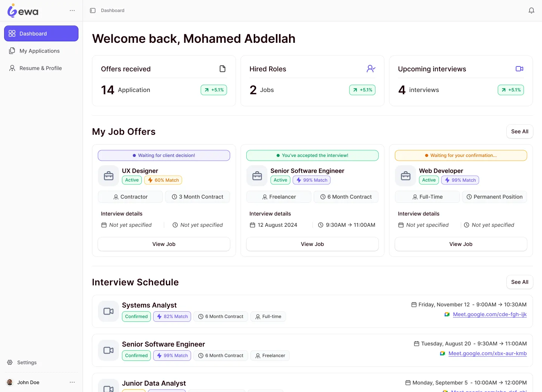542x392 pixels.
Task: Click the briefcase icon beside UX Designer
Action: click(x=108, y=176)
